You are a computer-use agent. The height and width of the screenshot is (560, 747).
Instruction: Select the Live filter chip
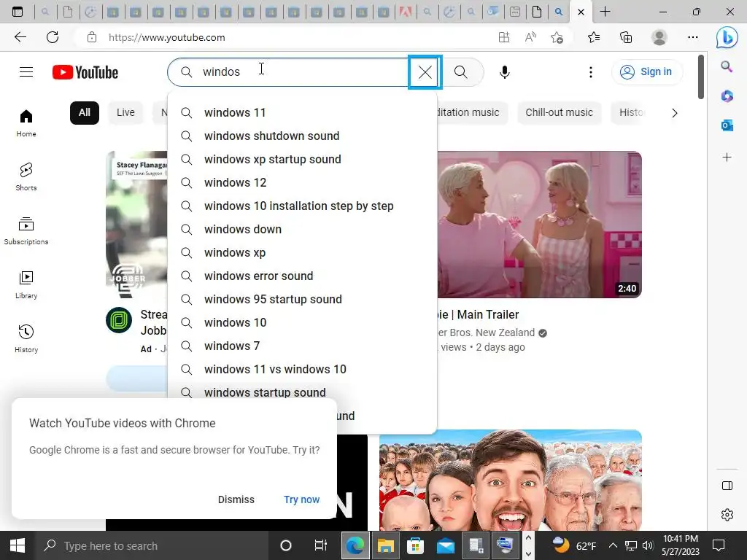click(x=125, y=113)
